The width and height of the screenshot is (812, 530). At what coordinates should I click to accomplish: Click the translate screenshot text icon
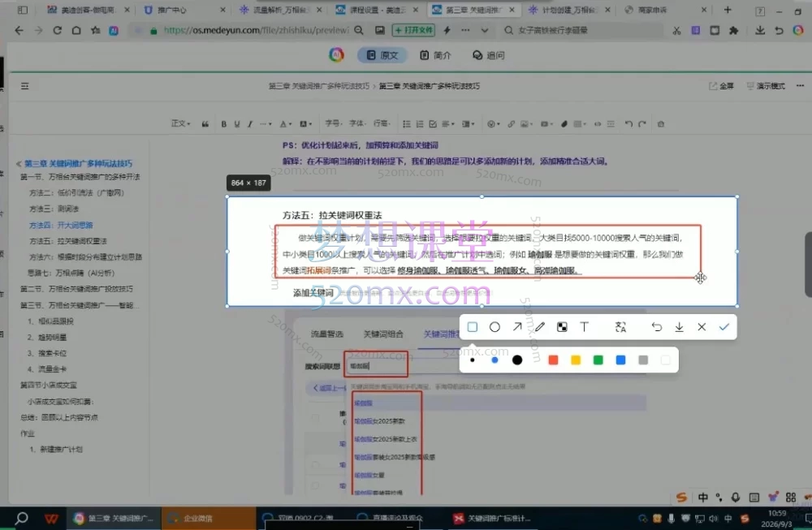(620, 327)
